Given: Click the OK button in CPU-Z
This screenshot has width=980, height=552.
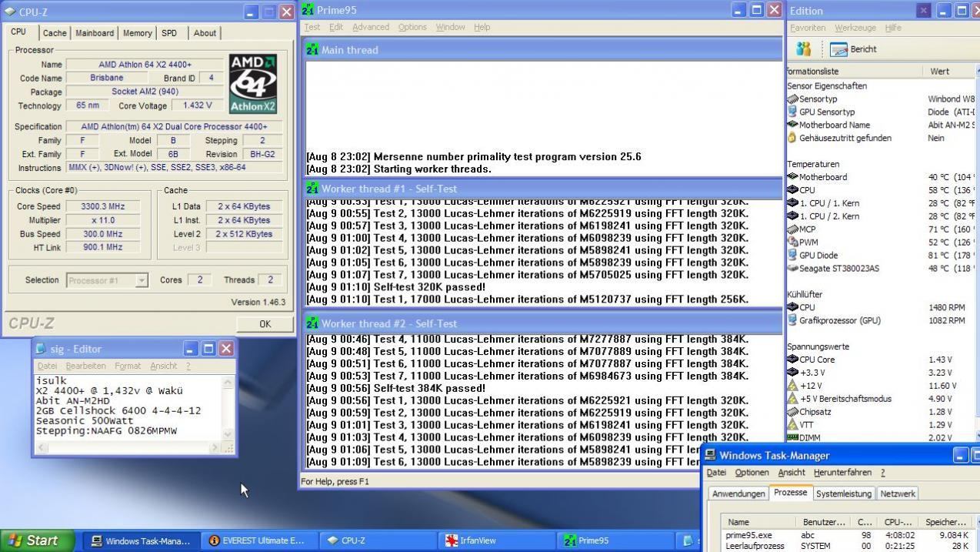Looking at the screenshot, I should (x=265, y=324).
